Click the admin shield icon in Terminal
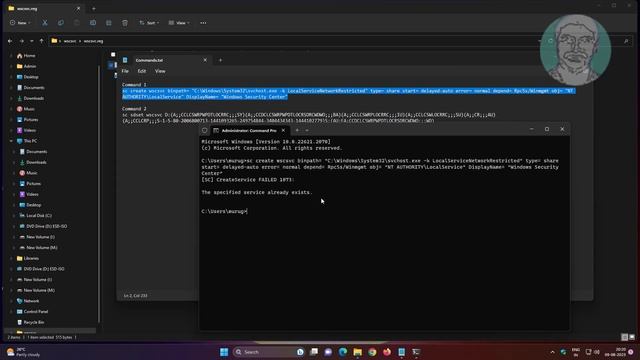 click(x=204, y=130)
